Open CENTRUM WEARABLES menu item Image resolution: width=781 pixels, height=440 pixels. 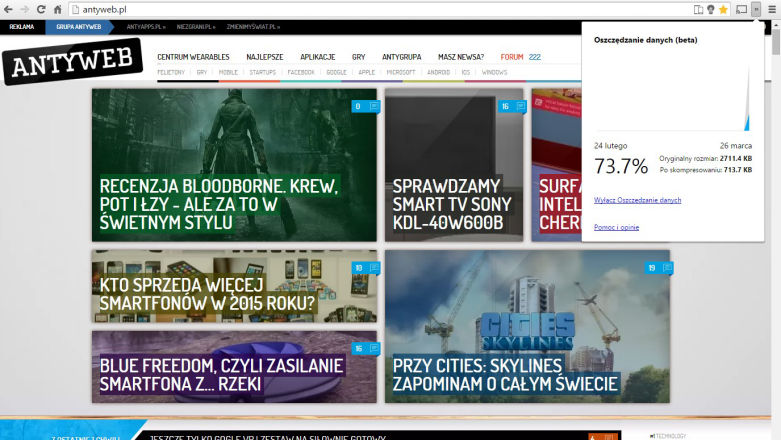193,57
